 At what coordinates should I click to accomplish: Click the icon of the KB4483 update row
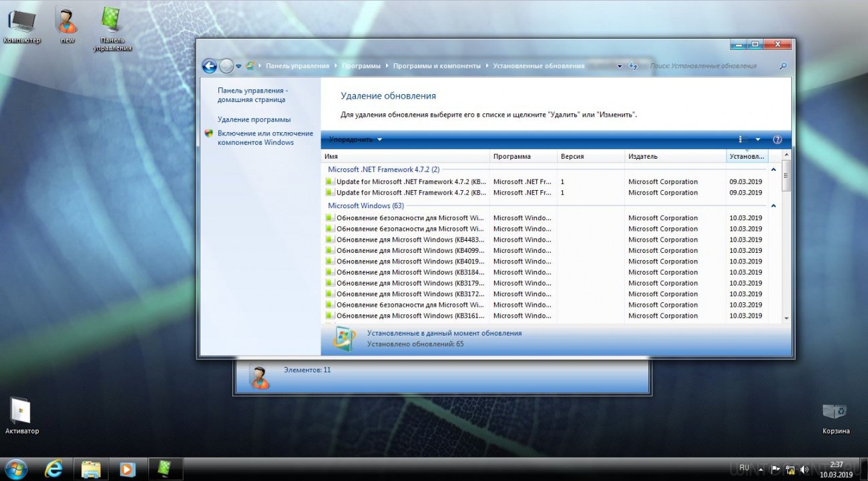[x=330, y=239]
